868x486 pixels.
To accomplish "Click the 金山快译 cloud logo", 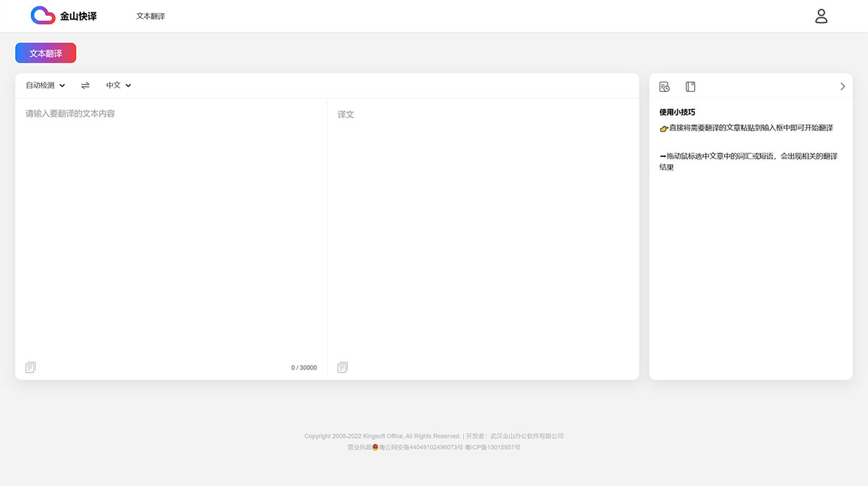I will pyautogui.click(x=43, y=15).
